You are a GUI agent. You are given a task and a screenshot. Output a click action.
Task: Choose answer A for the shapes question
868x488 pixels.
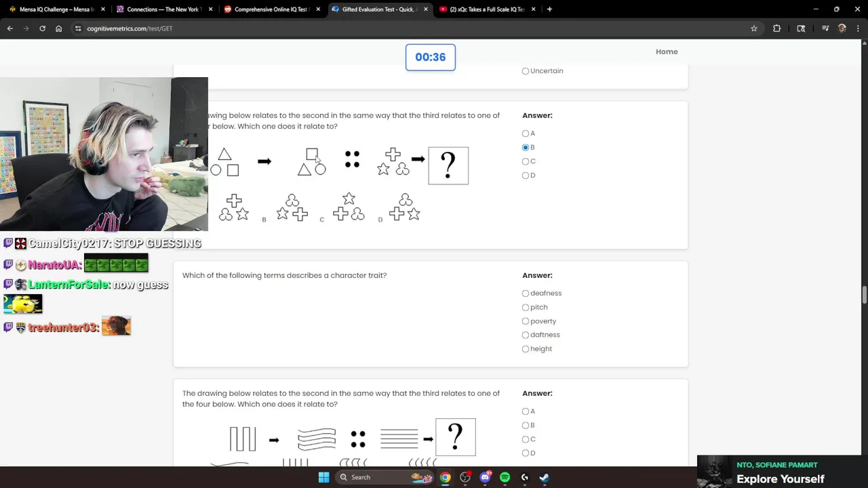point(526,134)
